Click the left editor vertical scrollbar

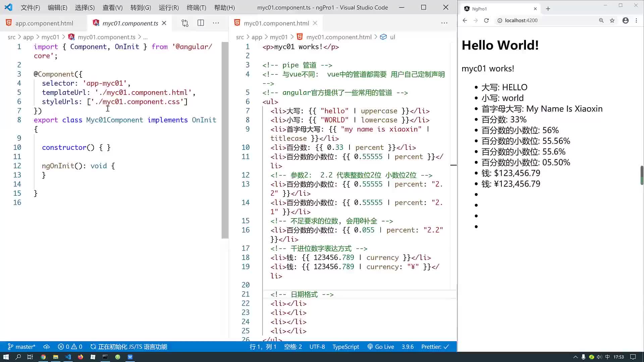[x=225, y=140]
